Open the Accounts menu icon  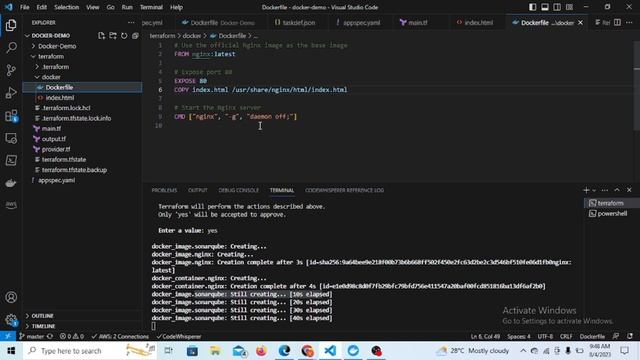click(x=11, y=297)
